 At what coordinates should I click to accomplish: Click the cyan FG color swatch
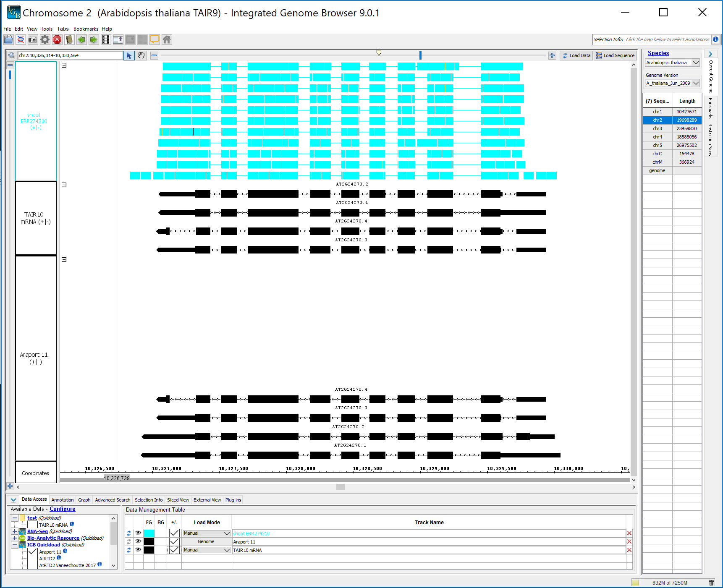point(149,533)
